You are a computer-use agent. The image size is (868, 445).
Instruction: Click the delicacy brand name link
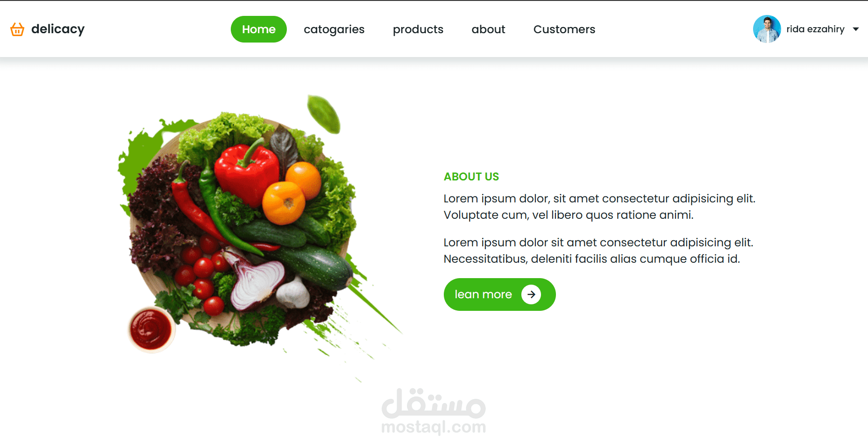[x=58, y=29]
